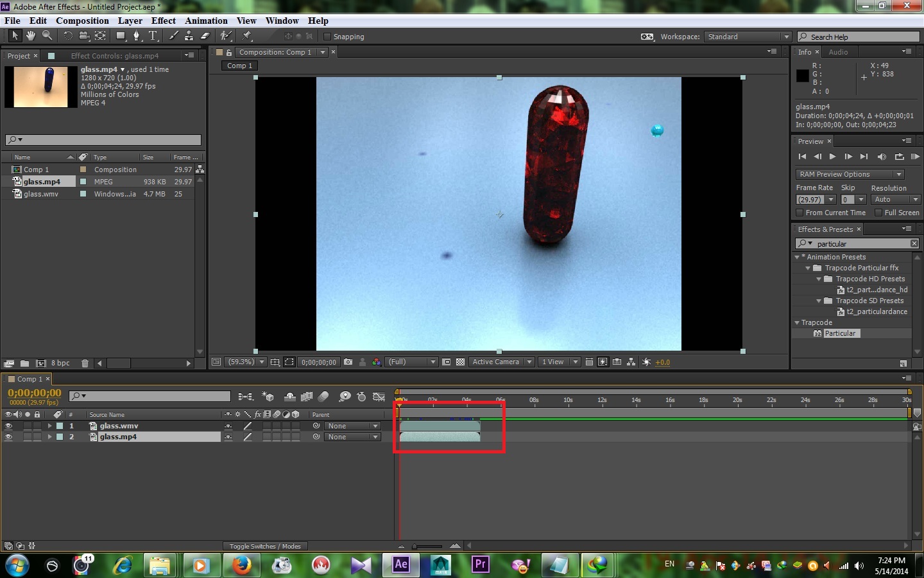
Task: Select the Rotation tool
Action: (x=67, y=36)
